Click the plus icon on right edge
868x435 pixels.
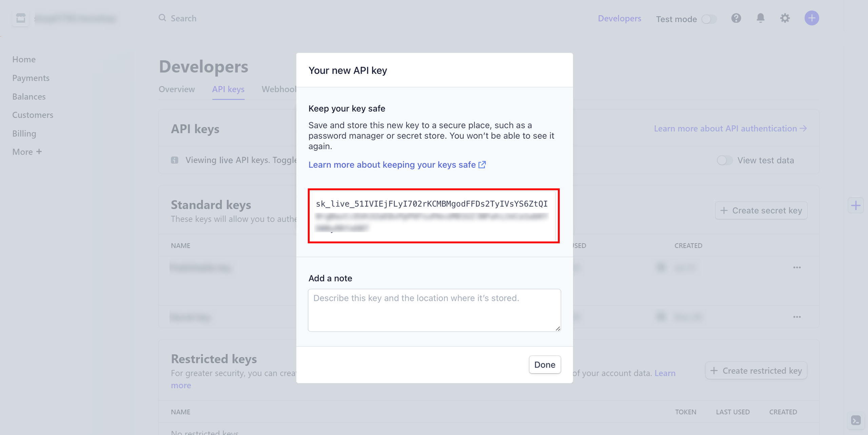[855, 205]
